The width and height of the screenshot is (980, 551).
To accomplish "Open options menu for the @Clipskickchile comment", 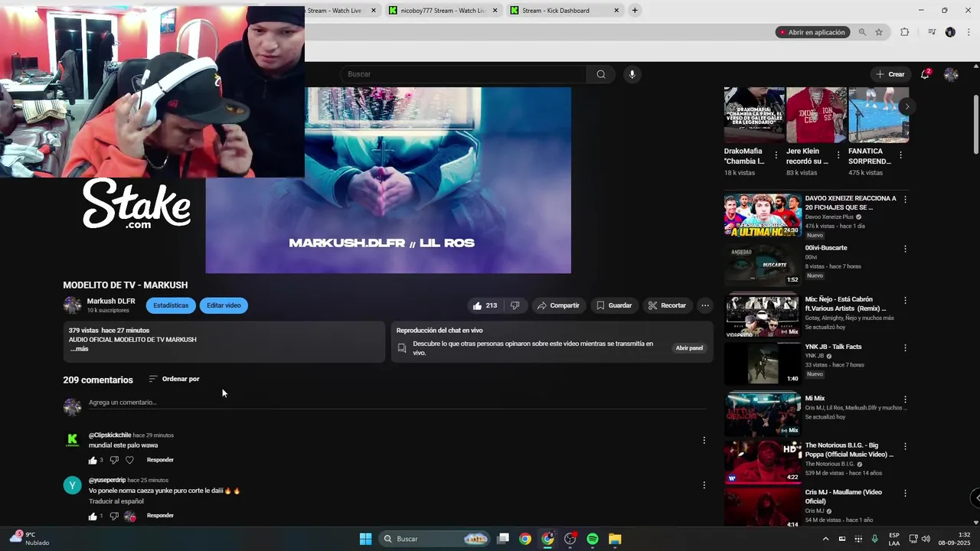I will click(x=704, y=440).
